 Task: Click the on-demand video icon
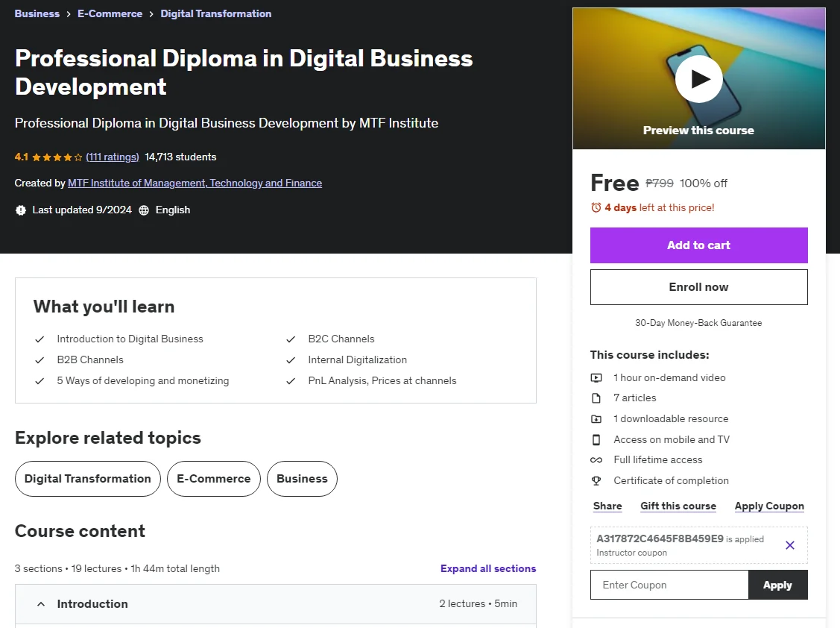(x=596, y=377)
